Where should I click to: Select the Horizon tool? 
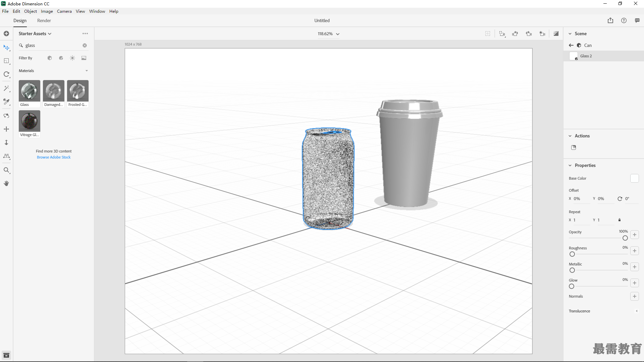pos(6,156)
